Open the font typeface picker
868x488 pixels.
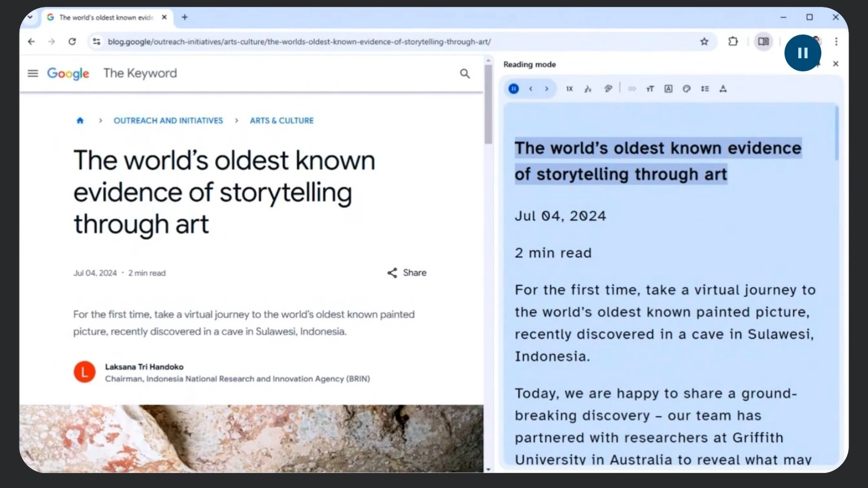668,89
